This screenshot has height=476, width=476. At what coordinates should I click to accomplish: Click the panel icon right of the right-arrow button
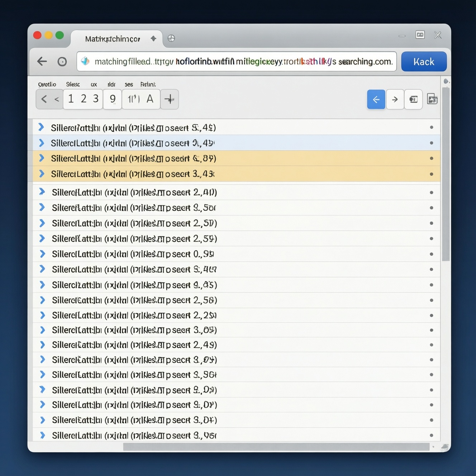click(x=413, y=99)
